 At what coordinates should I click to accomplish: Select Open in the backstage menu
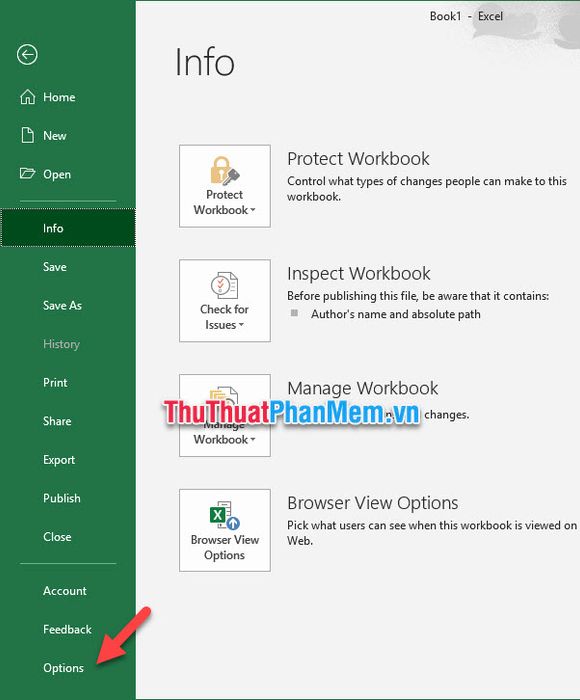coord(68,174)
